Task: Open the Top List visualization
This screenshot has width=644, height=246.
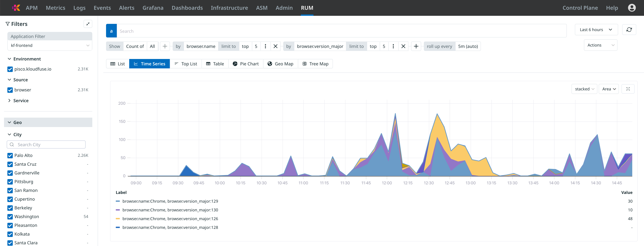Action: (x=186, y=64)
